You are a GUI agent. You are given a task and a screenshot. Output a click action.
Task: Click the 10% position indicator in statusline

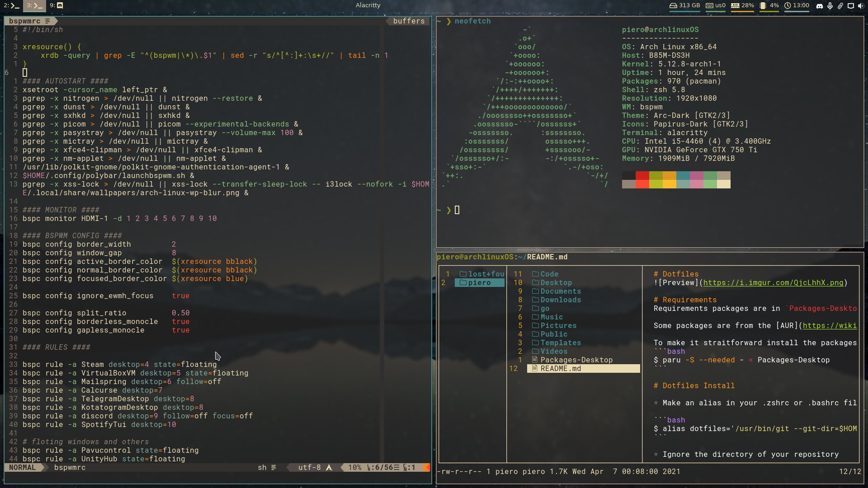pyautogui.click(x=355, y=467)
